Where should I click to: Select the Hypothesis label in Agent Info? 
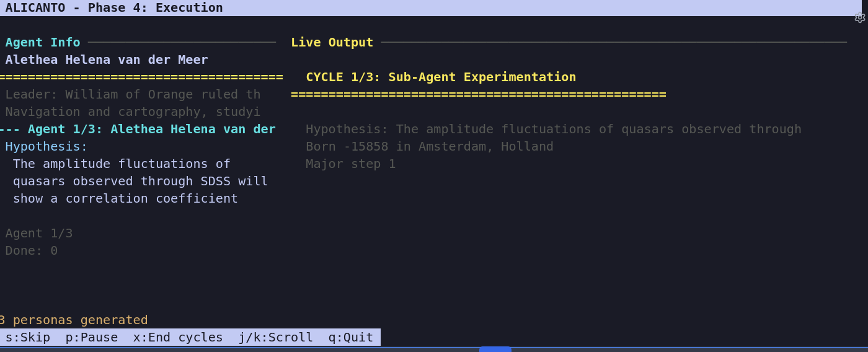[46, 146]
